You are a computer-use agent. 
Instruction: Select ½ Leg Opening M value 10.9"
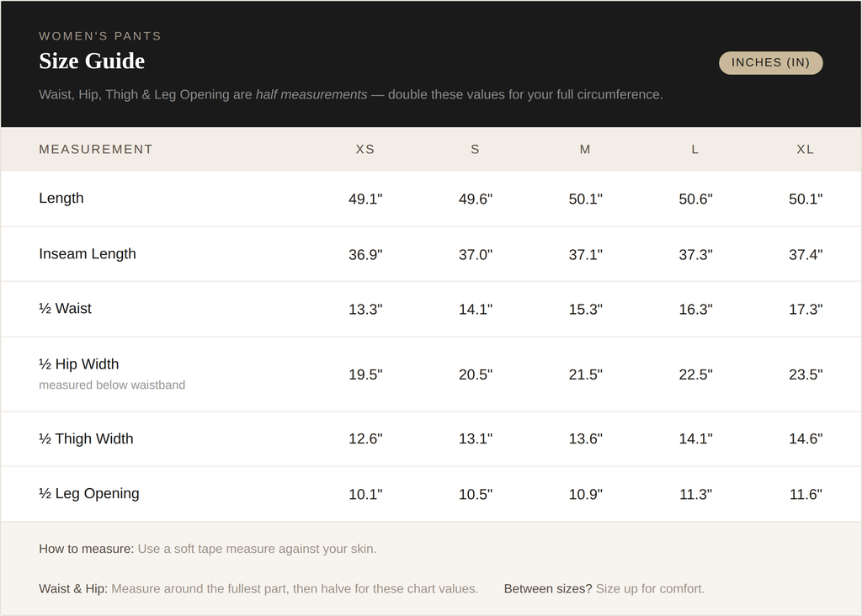586,495
